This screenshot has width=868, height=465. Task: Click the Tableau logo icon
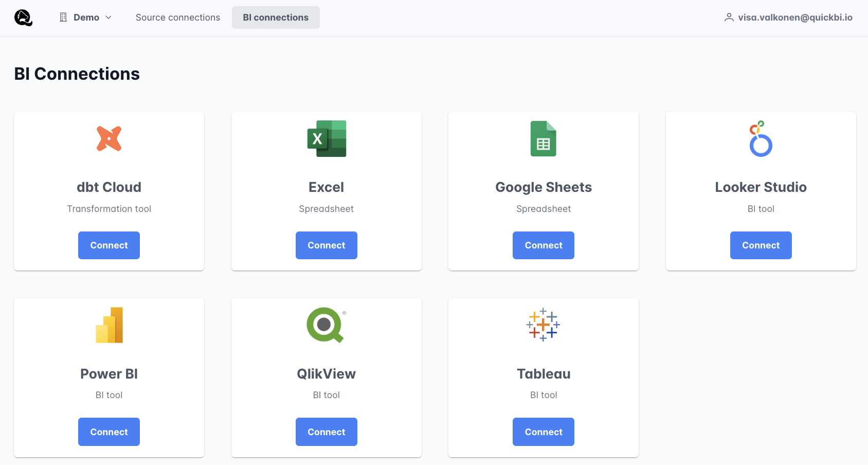(543, 325)
